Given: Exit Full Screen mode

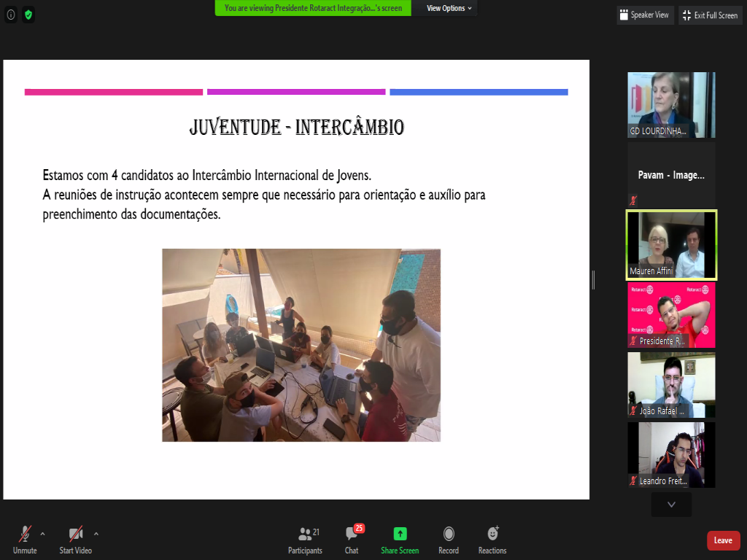Looking at the screenshot, I should click(x=710, y=15).
